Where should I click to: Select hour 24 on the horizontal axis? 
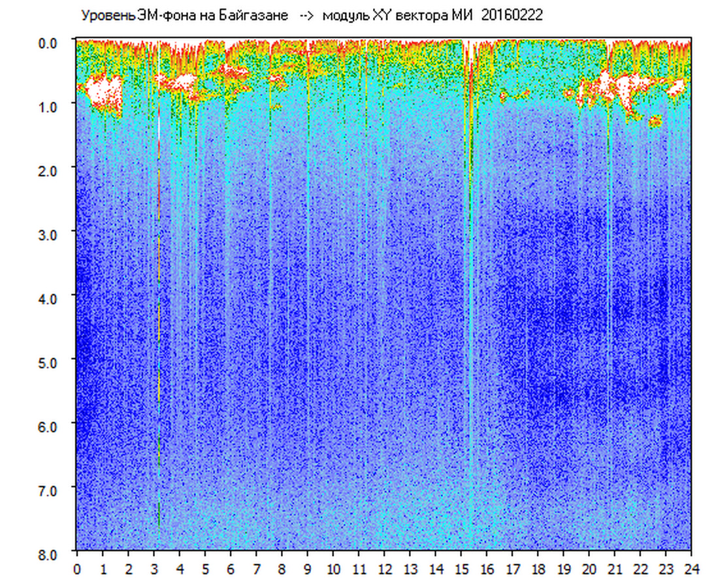pyautogui.click(x=691, y=570)
